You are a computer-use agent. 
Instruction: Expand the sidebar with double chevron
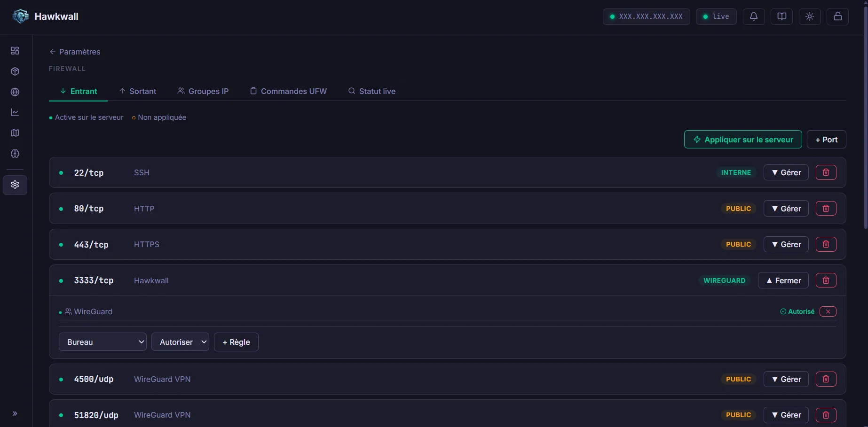(x=15, y=414)
